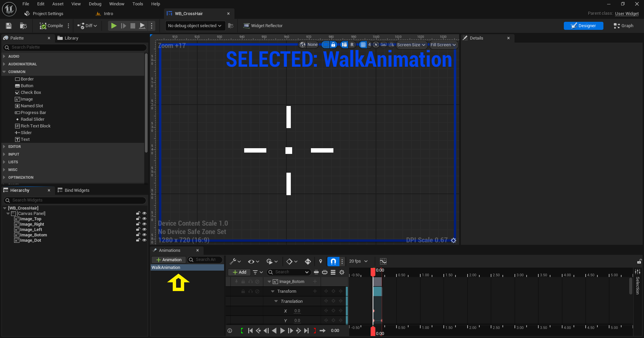Jump to start of animation playback
The height and width of the screenshot is (338, 644).
(x=250, y=331)
